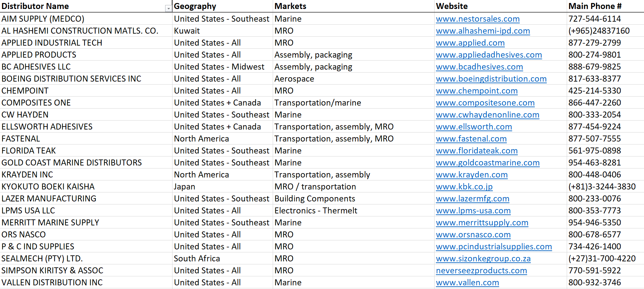Open neverseezproducts.com link
The width and height of the screenshot is (644, 289).
pyautogui.click(x=481, y=271)
